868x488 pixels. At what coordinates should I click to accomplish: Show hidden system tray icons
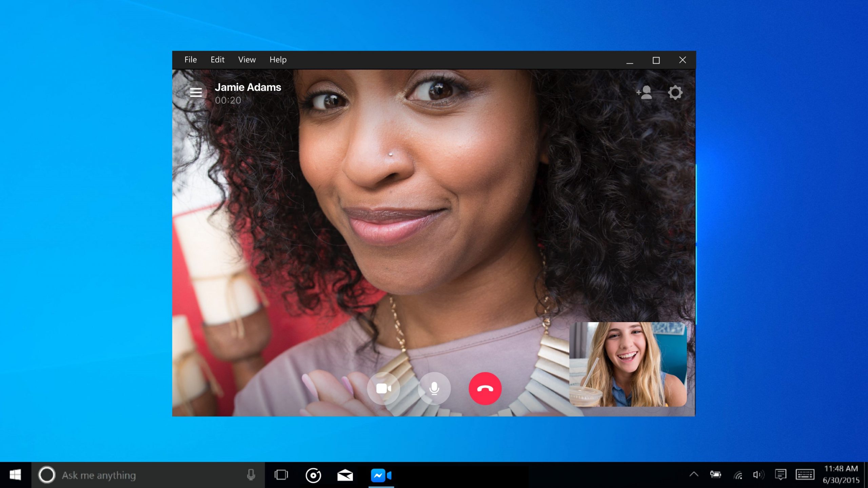click(694, 474)
